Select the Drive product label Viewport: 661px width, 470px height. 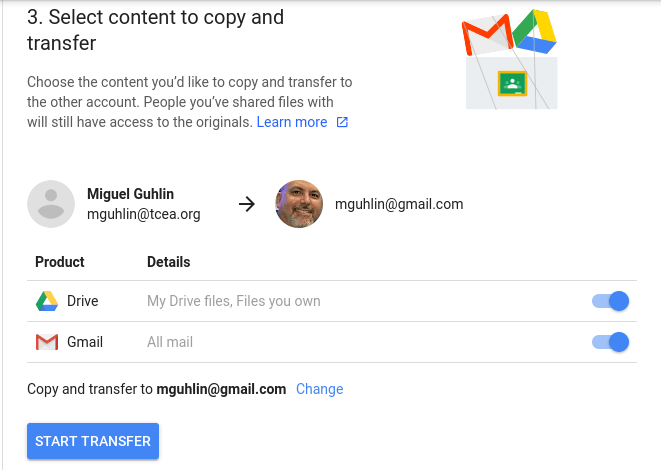(83, 301)
